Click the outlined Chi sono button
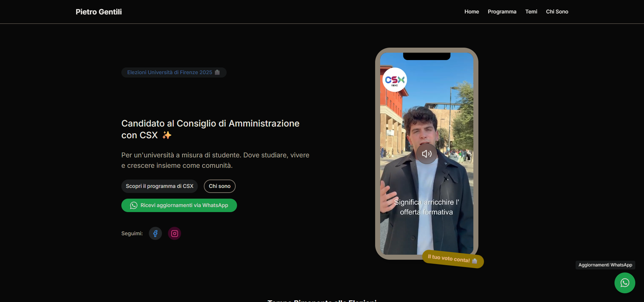644x302 pixels. coord(220,186)
